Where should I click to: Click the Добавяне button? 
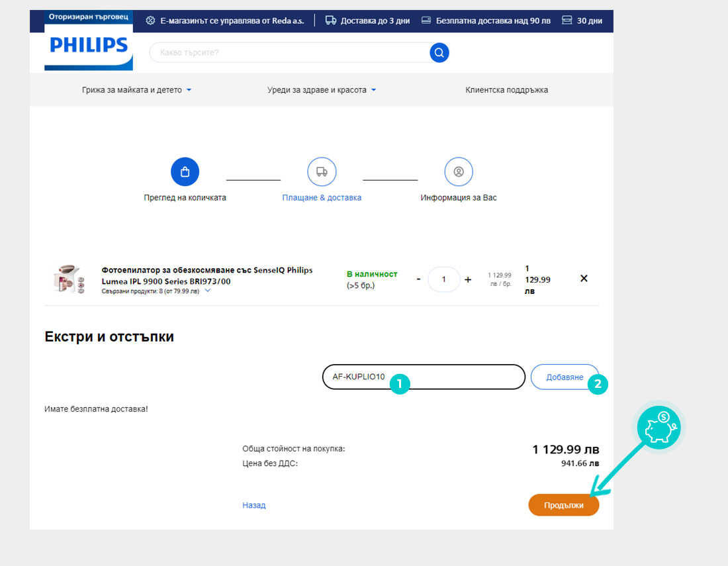tap(565, 377)
